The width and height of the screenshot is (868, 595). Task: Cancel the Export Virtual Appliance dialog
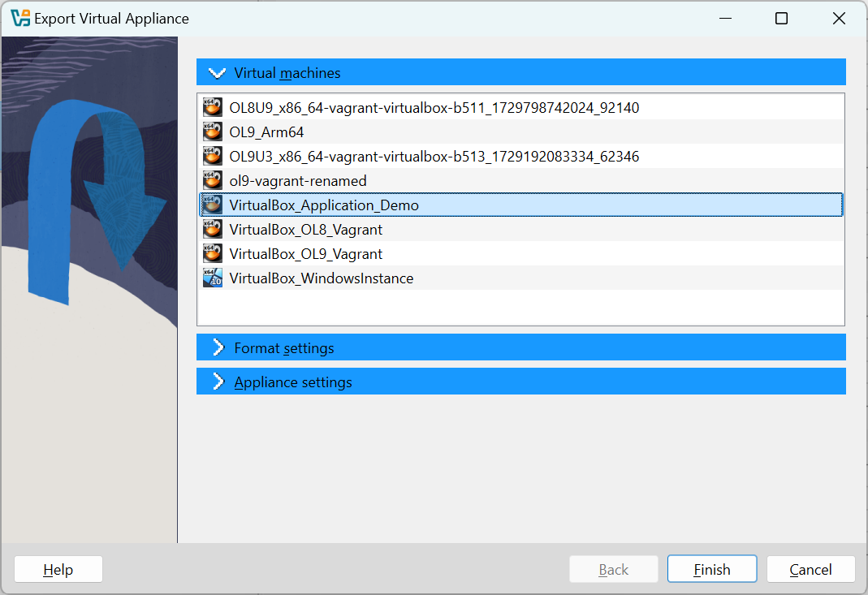[810, 569]
